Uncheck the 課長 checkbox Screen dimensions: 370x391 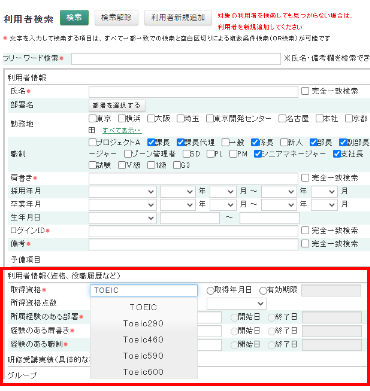151,142
